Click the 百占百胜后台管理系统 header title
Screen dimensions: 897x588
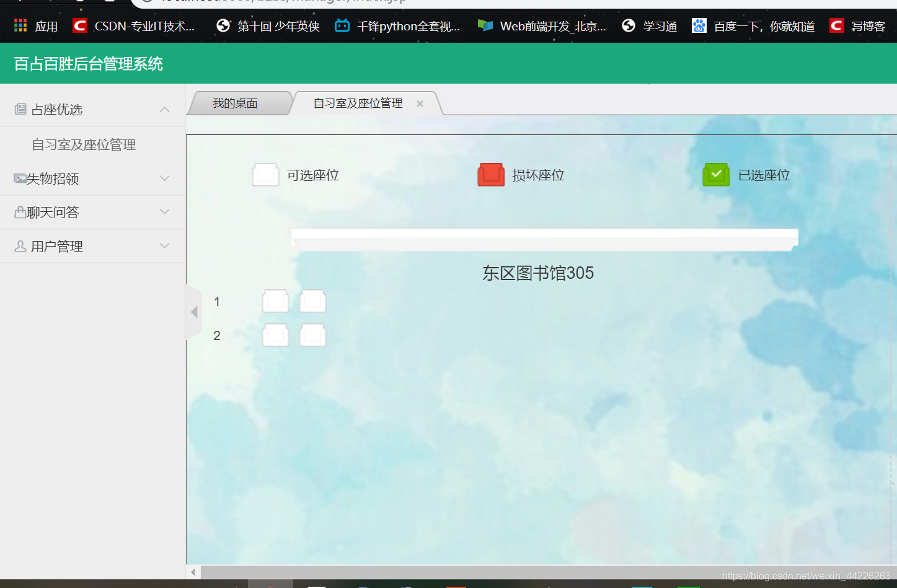coord(89,64)
